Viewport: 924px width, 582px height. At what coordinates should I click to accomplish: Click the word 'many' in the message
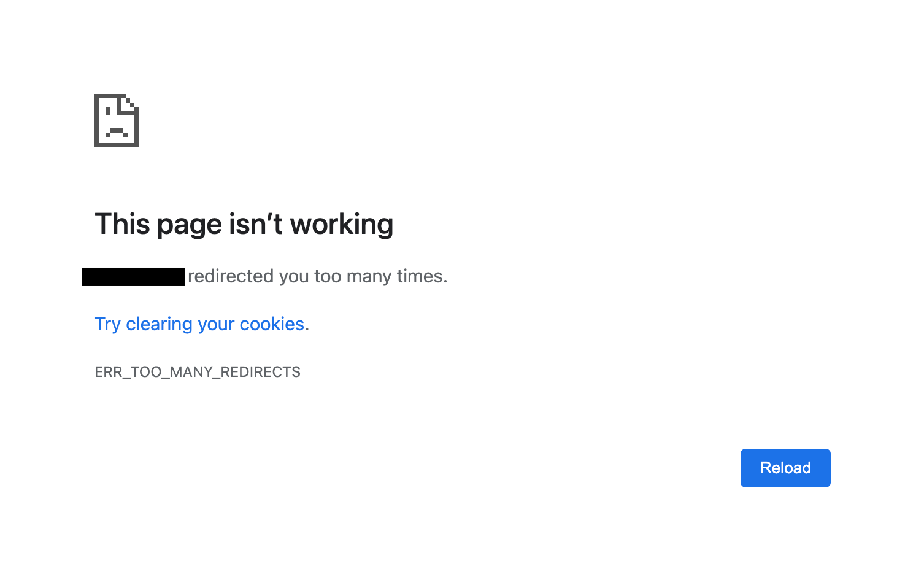tap(368, 276)
